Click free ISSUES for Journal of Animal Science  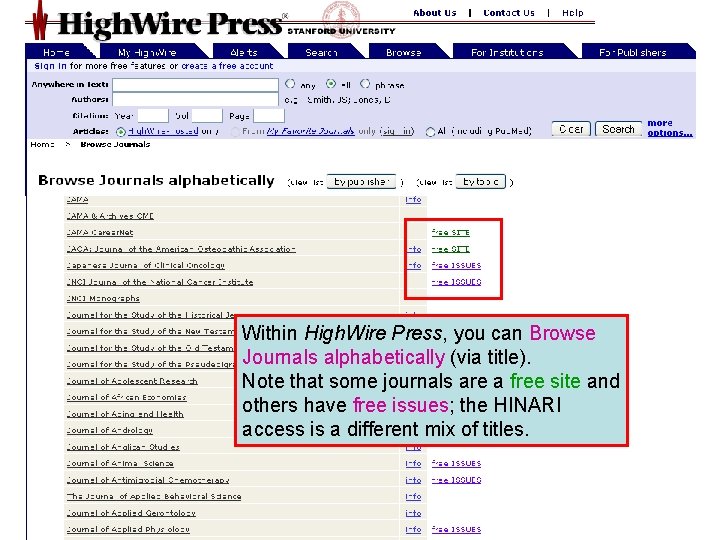click(x=456, y=464)
